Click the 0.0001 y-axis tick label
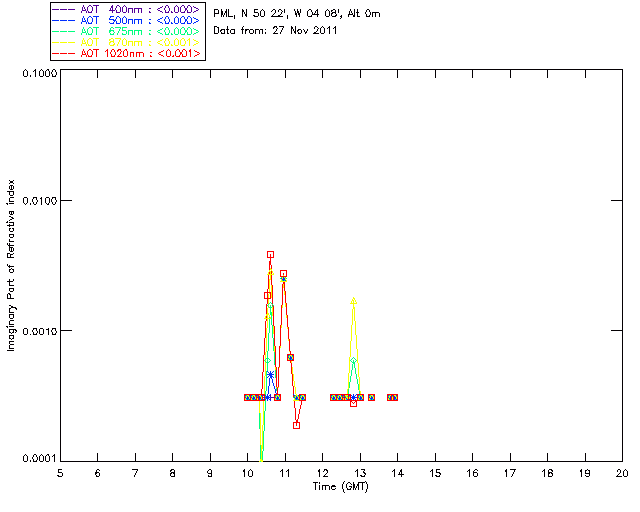 pos(39,459)
